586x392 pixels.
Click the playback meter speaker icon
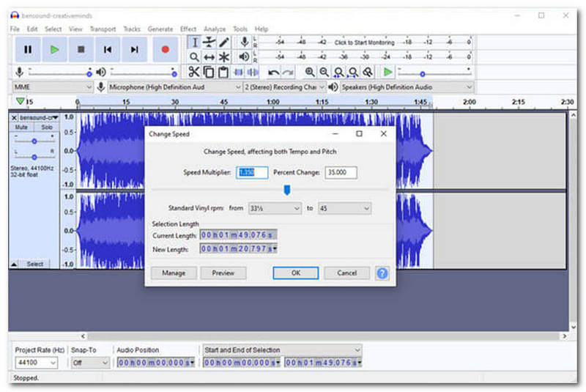click(244, 57)
